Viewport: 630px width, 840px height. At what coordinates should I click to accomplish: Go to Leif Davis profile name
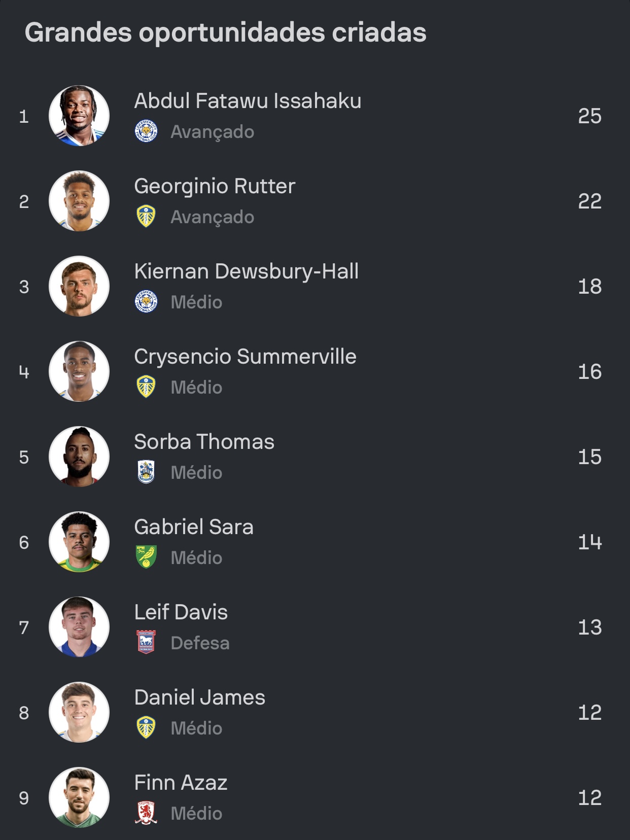tap(181, 612)
